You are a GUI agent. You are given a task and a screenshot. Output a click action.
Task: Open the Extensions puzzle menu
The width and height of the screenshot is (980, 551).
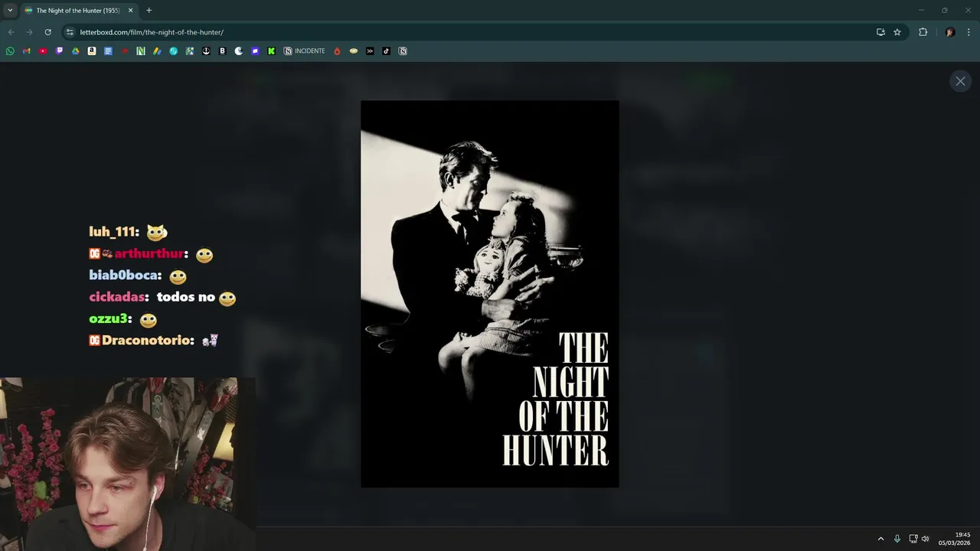click(x=923, y=32)
